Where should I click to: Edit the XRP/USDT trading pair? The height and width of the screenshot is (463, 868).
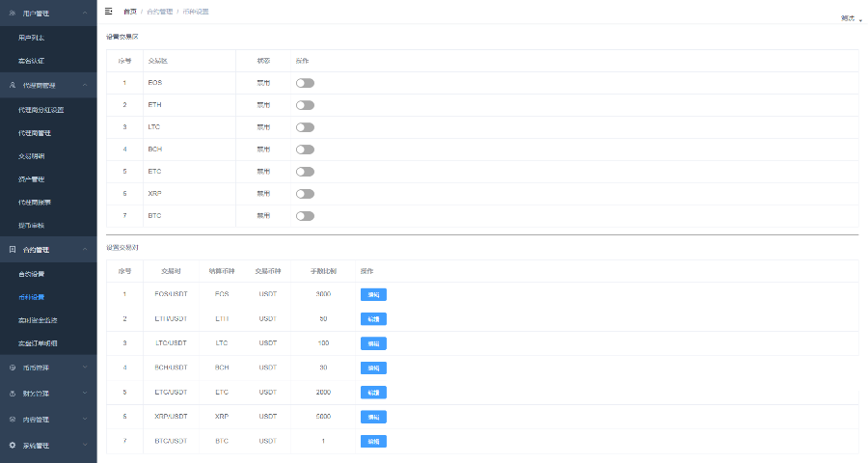pos(373,417)
